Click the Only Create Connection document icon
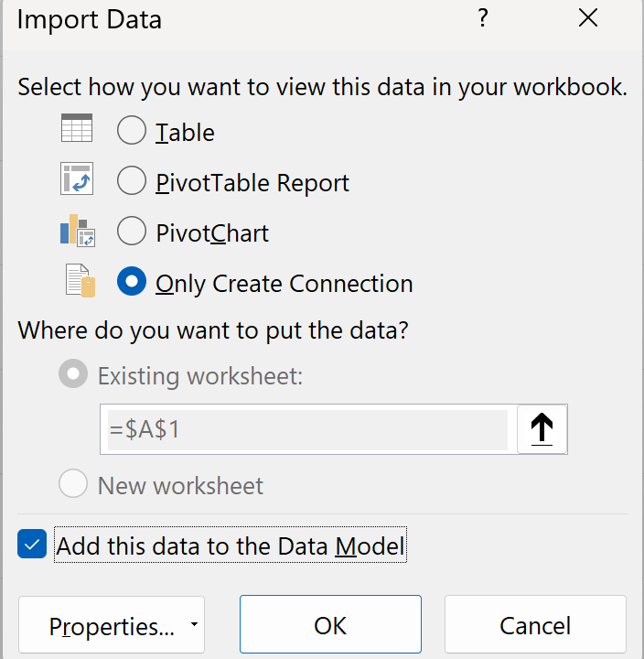The width and height of the screenshot is (644, 659). coord(80,281)
